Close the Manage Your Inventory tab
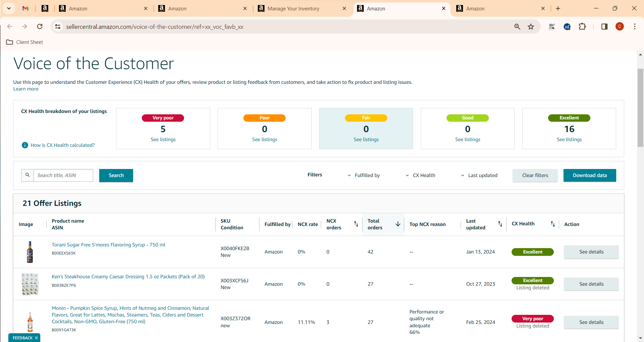The width and height of the screenshot is (644, 342). [344, 8]
